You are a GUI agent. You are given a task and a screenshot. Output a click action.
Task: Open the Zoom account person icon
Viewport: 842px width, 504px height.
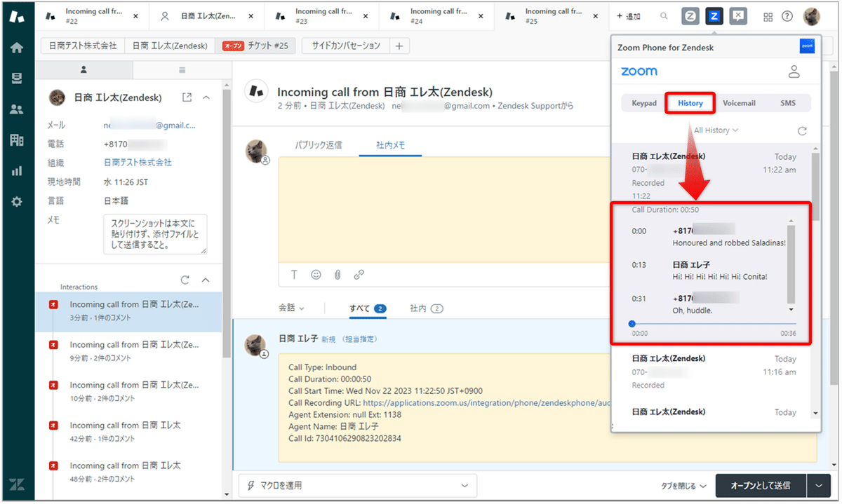coord(794,71)
